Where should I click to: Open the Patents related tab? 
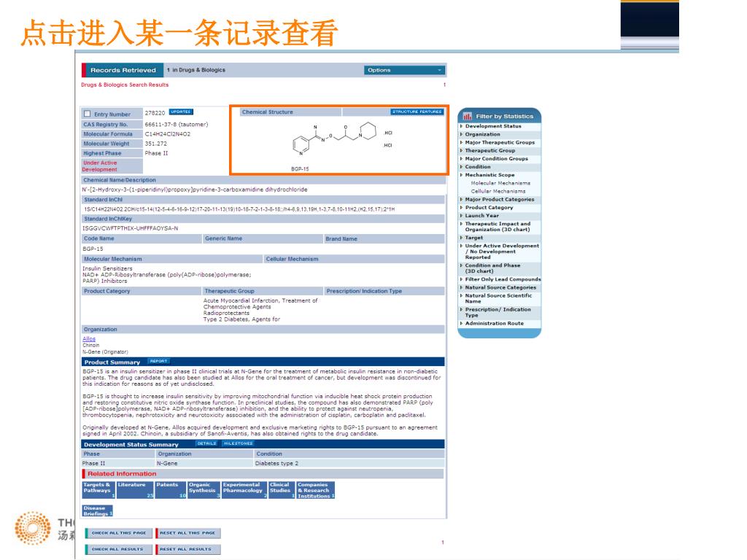[171, 490]
